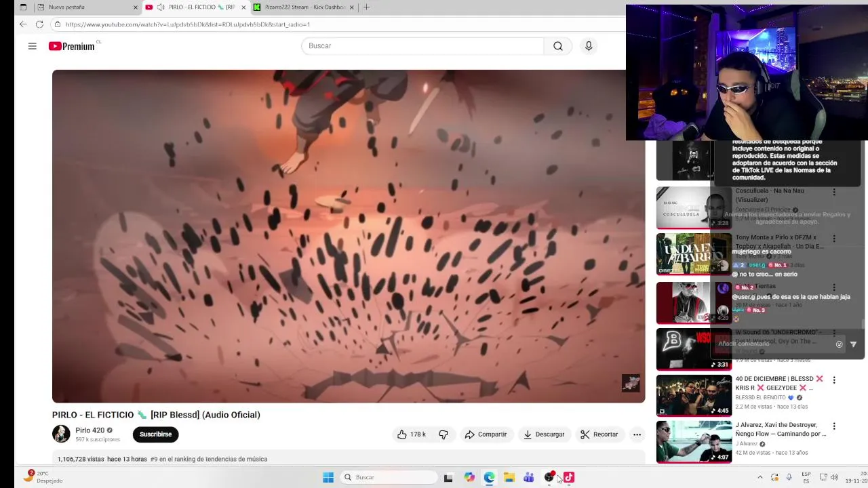Image resolution: width=868 pixels, height=488 pixels.
Task: Open the volume control in the tray
Action: pos(834,477)
